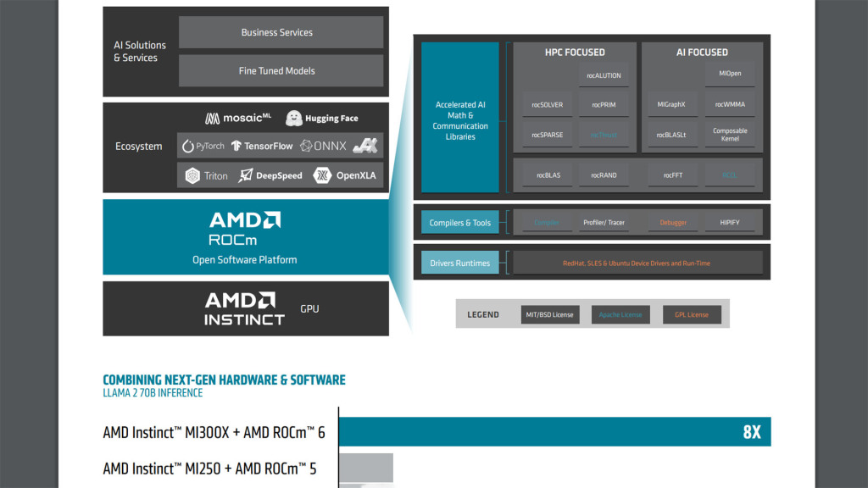This screenshot has height=488, width=868.
Task: Click the rocRAND library box
Action: click(x=604, y=175)
